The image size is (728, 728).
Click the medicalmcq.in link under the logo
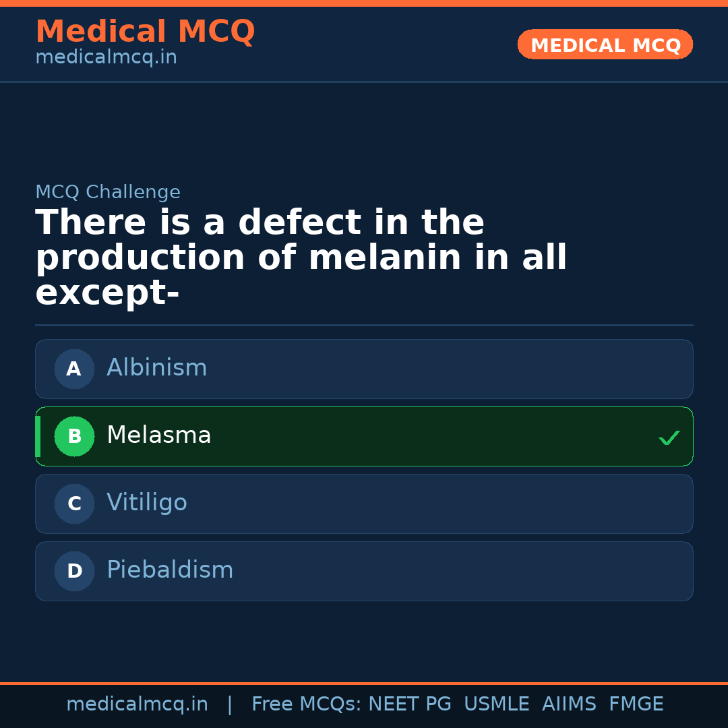click(106, 57)
